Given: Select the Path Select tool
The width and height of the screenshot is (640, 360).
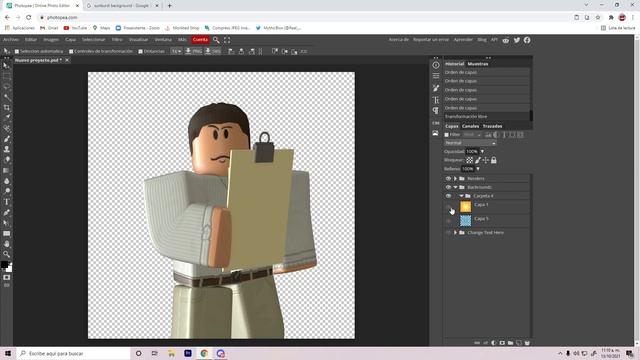Looking at the screenshot, I should tap(7, 223).
